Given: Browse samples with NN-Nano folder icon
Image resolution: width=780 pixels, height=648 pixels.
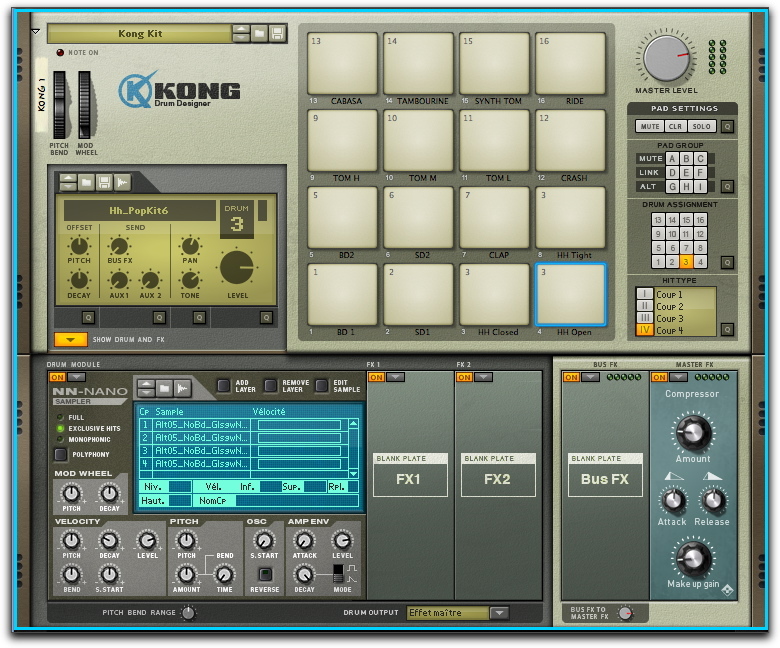Looking at the screenshot, I should (x=164, y=388).
